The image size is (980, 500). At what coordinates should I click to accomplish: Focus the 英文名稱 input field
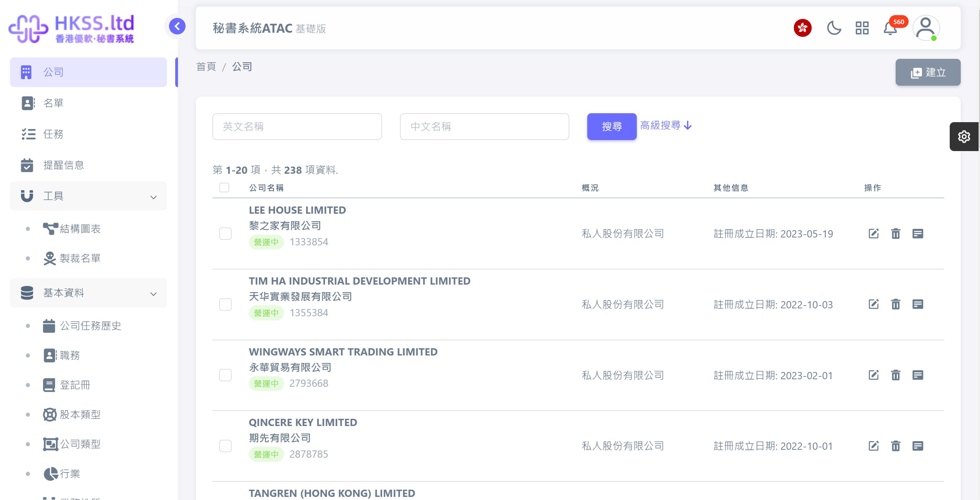[x=297, y=127]
